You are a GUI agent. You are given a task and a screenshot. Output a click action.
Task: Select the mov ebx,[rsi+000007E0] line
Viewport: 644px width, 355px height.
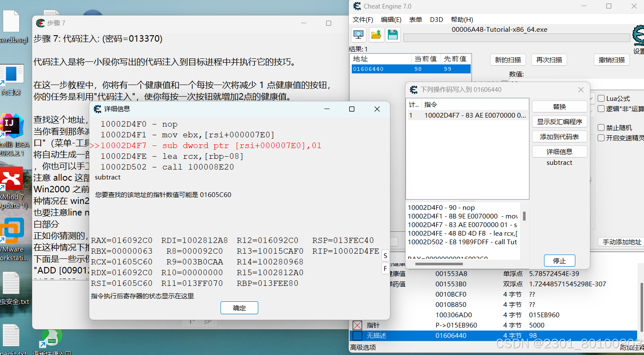pos(187,135)
